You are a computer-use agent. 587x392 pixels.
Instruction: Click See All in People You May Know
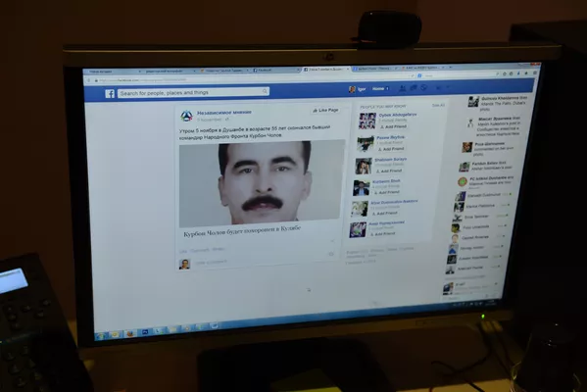[438, 105]
